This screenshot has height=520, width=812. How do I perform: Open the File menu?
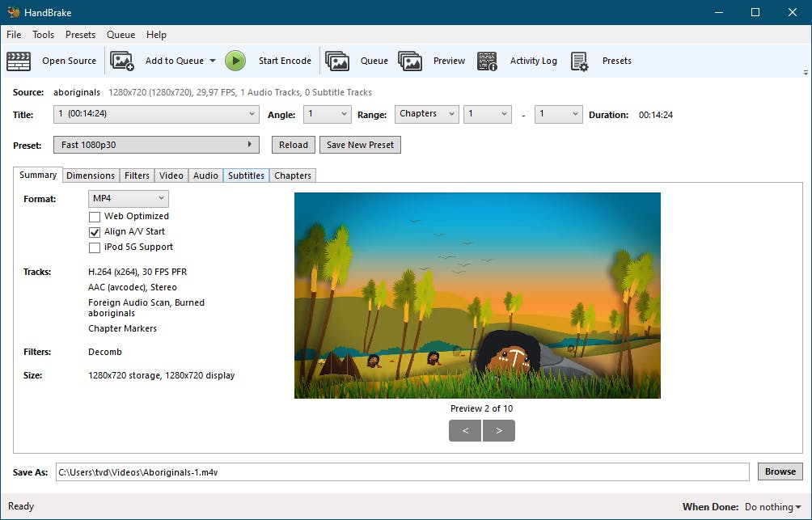(14, 35)
